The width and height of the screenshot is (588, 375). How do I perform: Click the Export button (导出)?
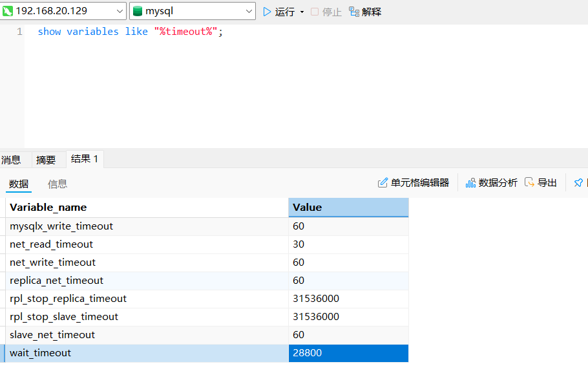540,183
